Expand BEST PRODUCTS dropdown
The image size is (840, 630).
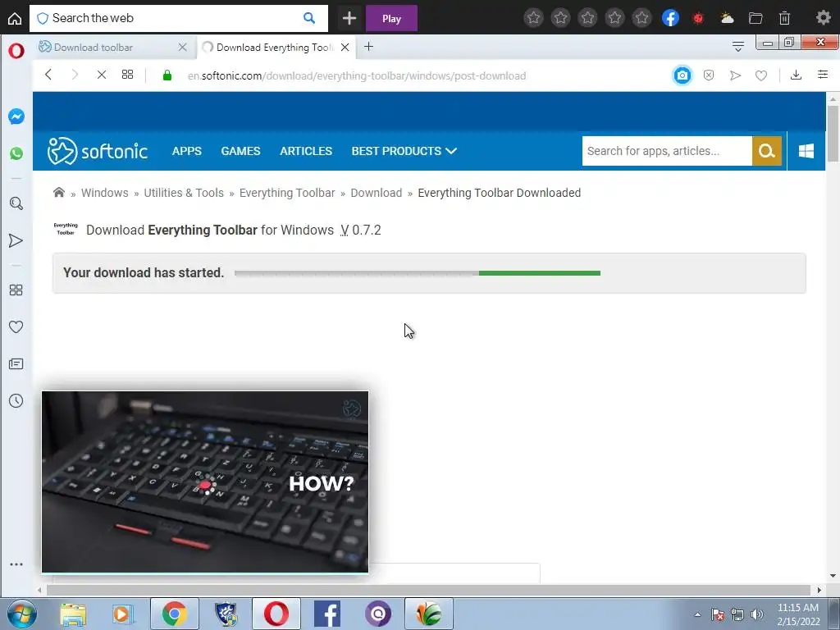tap(404, 151)
